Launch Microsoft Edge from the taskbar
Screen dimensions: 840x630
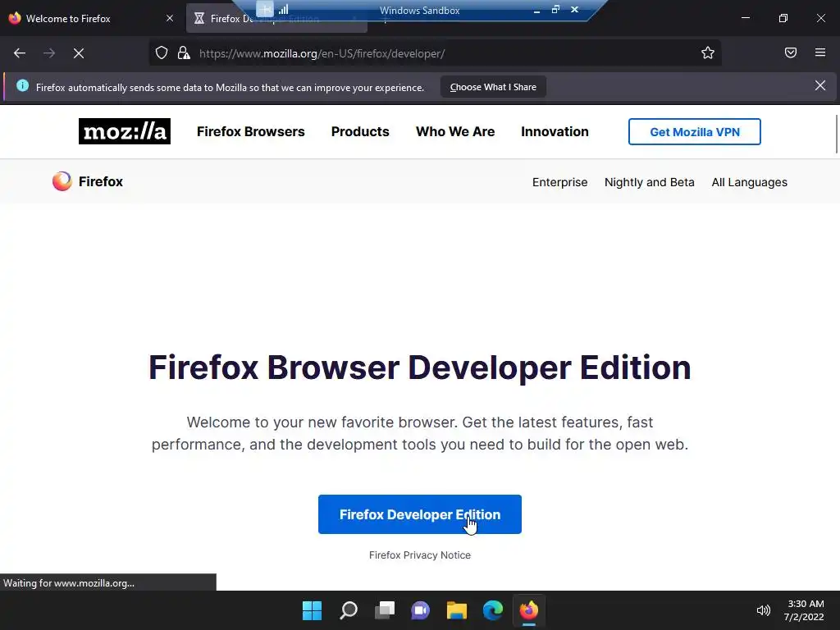493,610
